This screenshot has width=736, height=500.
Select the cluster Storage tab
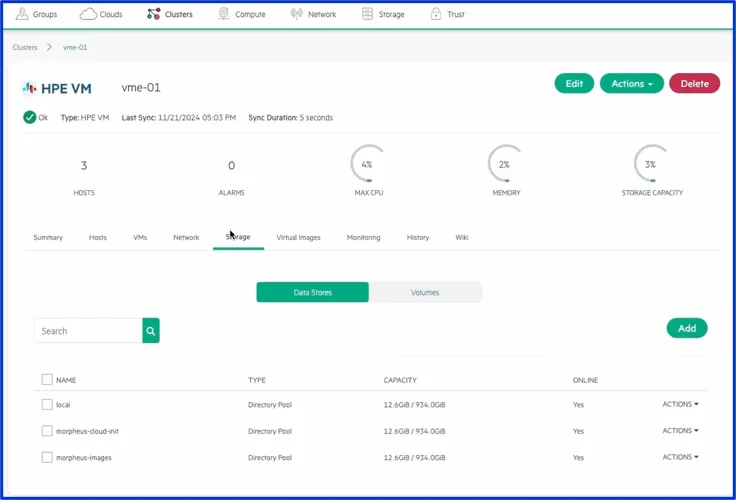(x=238, y=237)
